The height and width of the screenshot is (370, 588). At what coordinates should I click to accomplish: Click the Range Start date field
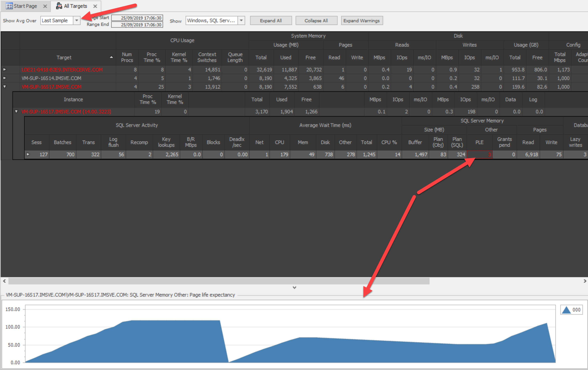tap(137, 18)
